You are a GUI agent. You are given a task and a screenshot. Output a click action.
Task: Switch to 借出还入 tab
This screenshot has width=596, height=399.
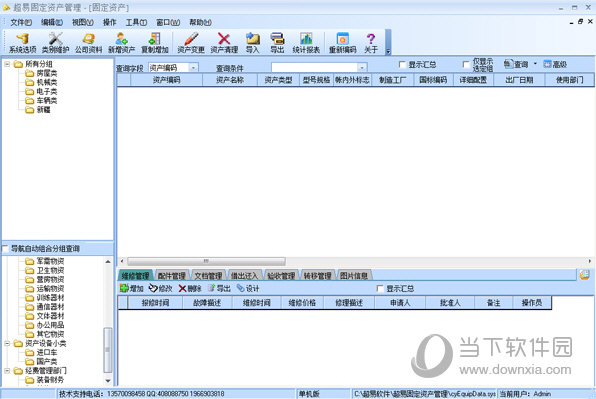coord(244,276)
